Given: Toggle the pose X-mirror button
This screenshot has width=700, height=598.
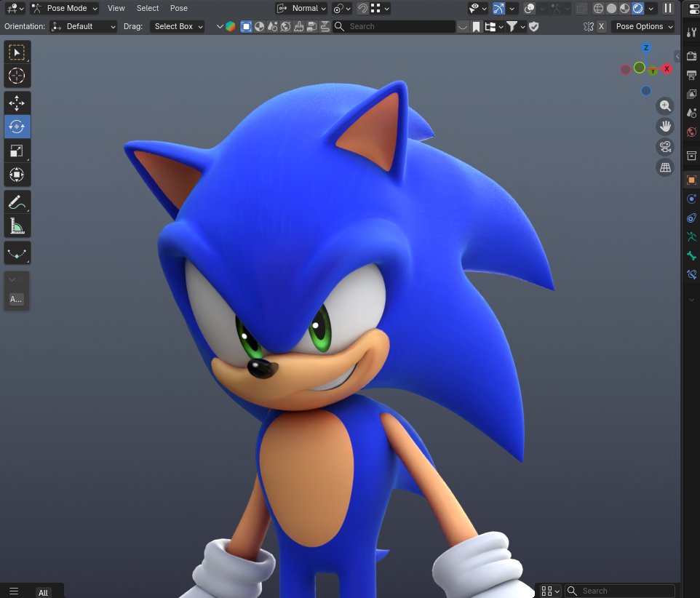Looking at the screenshot, I should [x=601, y=26].
